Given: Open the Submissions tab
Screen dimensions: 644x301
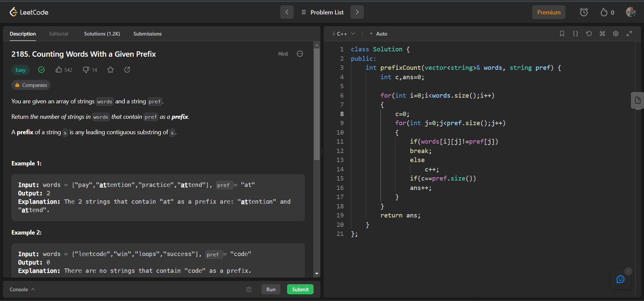Looking at the screenshot, I should pyautogui.click(x=147, y=34).
